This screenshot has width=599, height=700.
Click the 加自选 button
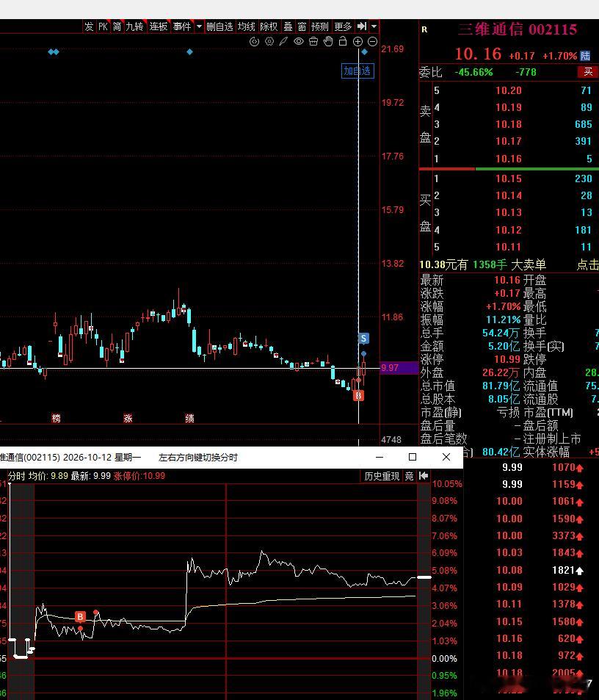(357, 71)
